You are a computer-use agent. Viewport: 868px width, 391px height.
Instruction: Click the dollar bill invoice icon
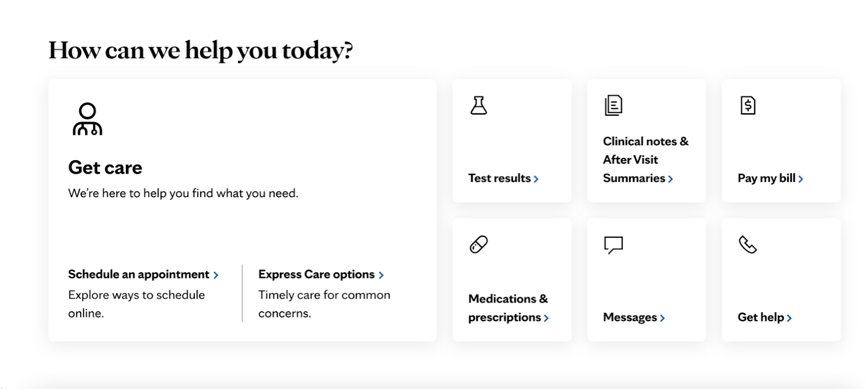click(x=748, y=105)
